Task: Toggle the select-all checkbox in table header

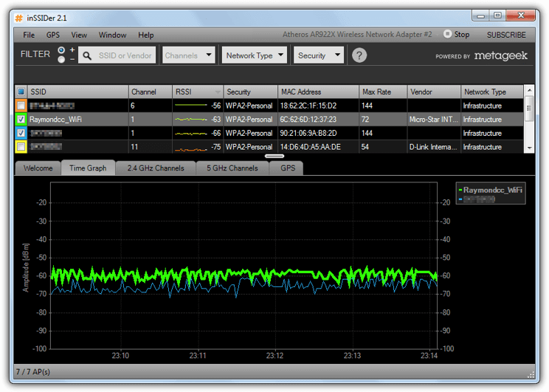Action: [21, 92]
